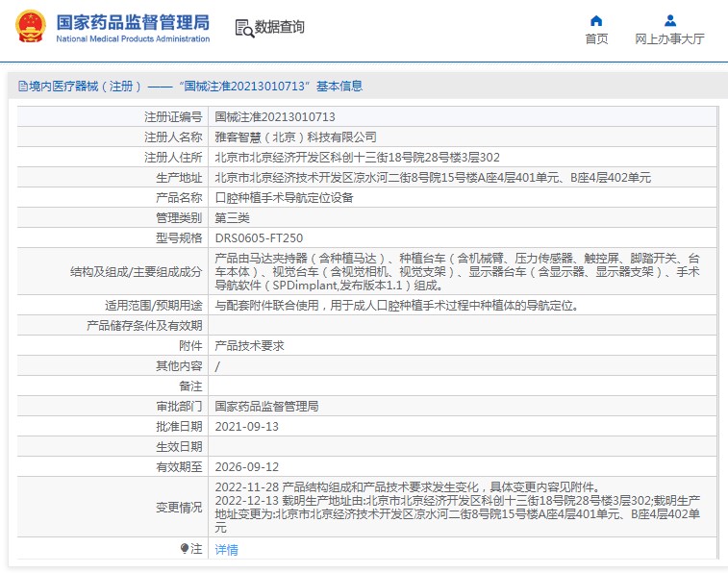
Task: Click expiry date 2026-09-12
Action: [246, 466]
